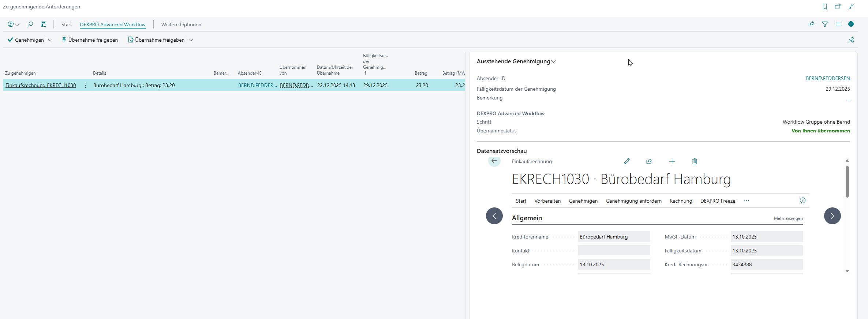The image size is (868, 319).
Task: Open dropdown beside second Übernahme freigeben
Action: click(x=191, y=40)
